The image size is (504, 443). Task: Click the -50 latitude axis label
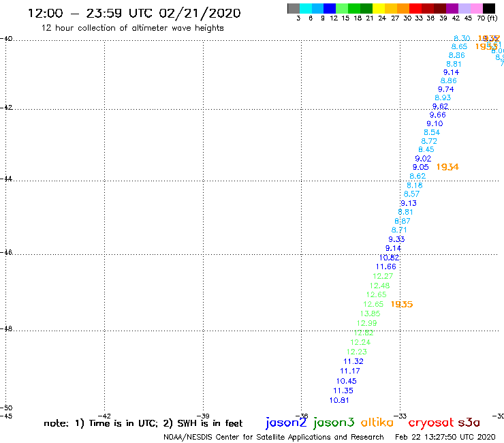coord(6,408)
